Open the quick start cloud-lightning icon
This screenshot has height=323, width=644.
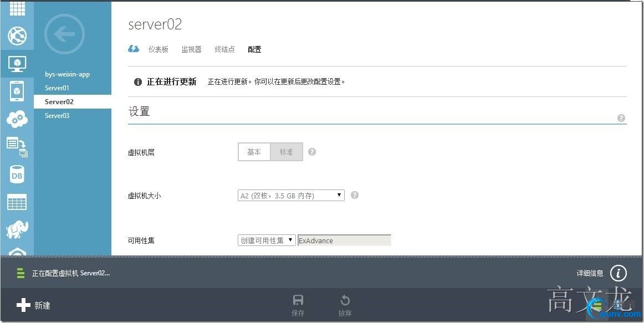click(x=134, y=49)
